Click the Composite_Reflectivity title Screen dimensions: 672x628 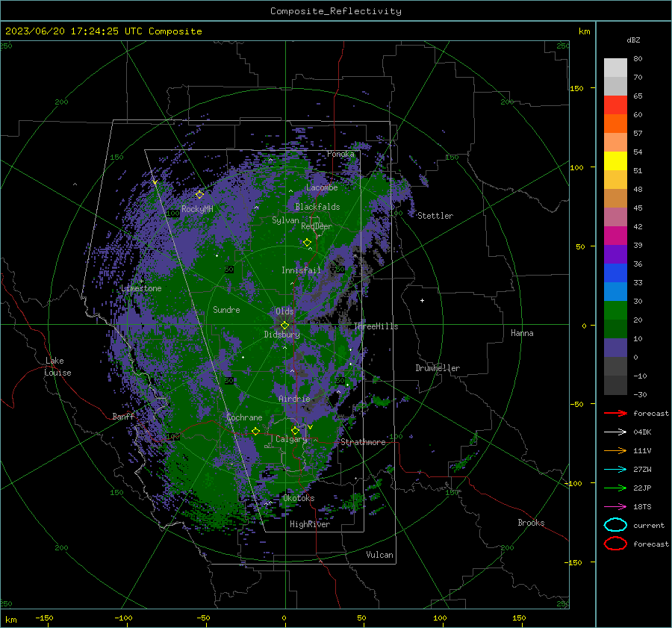(x=336, y=11)
